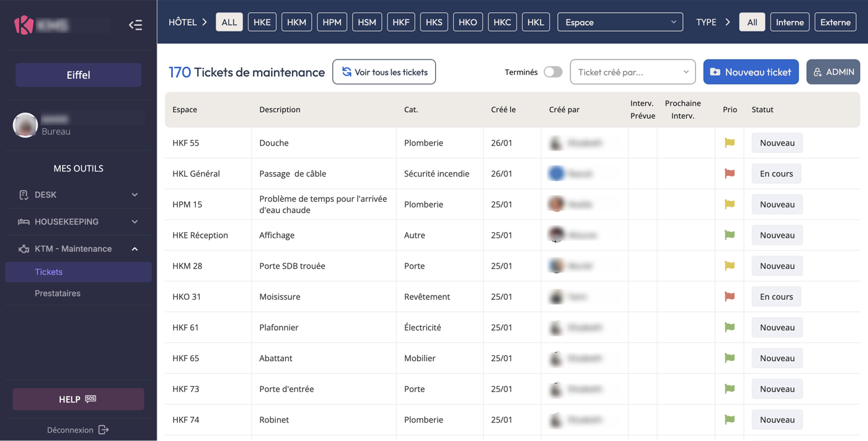Click the priority flag for HKF 55

730,143
